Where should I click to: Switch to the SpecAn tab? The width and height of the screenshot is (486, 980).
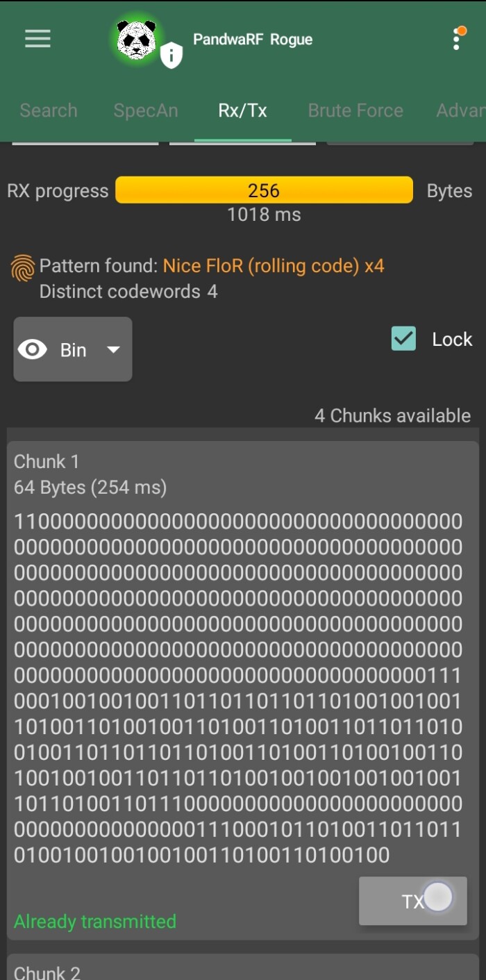146,110
